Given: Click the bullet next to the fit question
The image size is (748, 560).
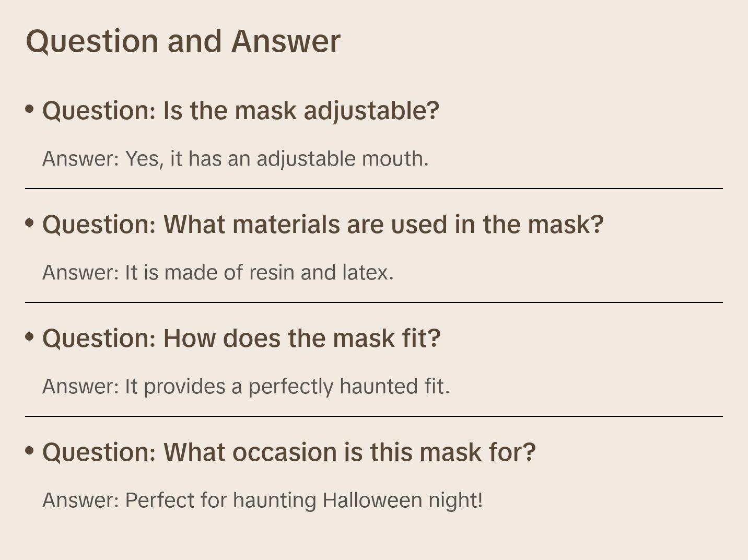Looking at the screenshot, I should pyautogui.click(x=30, y=337).
